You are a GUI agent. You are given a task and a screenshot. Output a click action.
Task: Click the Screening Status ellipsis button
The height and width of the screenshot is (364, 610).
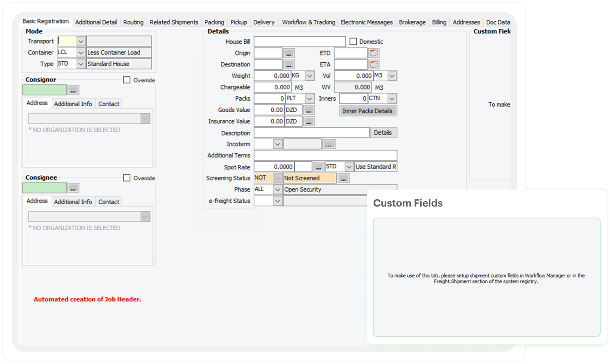pos(344,179)
